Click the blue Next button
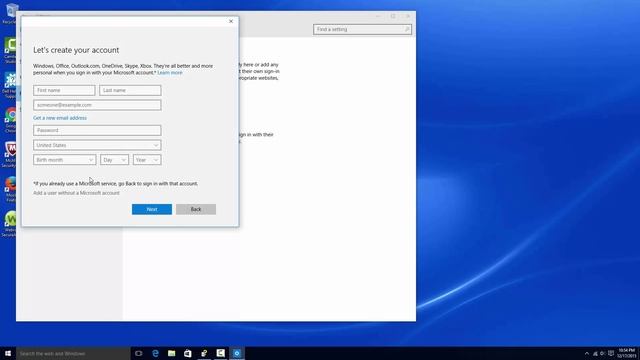This screenshot has height=360, width=640. pyautogui.click(x=152, y=209)
